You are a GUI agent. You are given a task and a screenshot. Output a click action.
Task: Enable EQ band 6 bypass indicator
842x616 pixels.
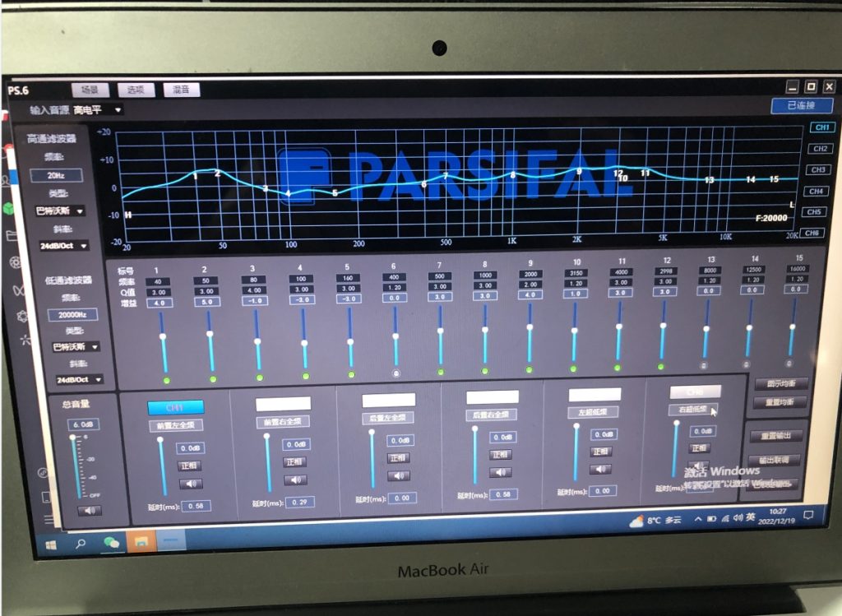coord(396,373)
